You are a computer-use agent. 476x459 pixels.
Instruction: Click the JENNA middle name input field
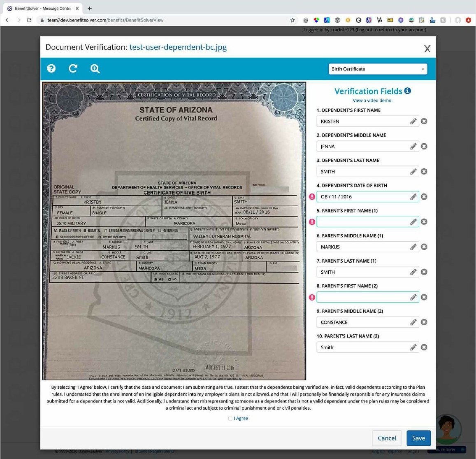368,147
